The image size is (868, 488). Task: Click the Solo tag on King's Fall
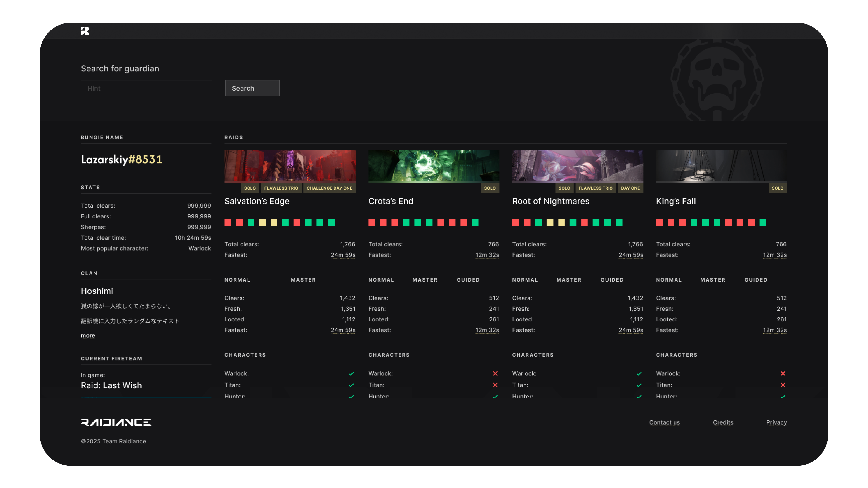[777, 188]
